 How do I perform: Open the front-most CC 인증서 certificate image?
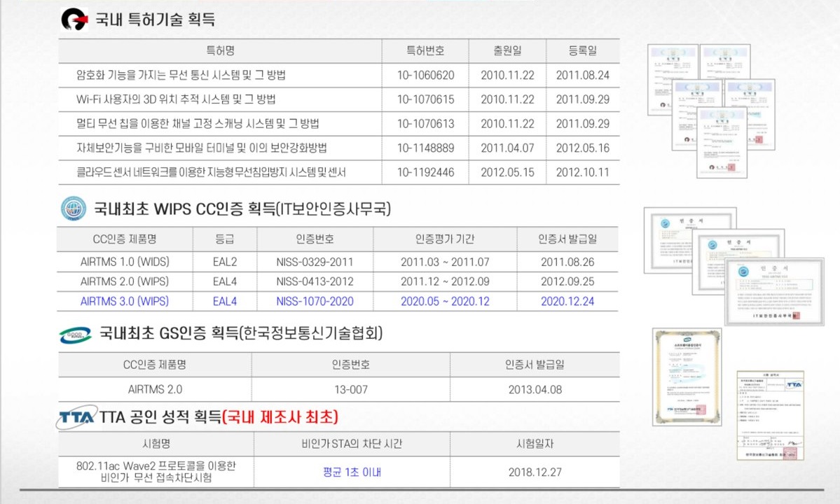tap(773, 291)
